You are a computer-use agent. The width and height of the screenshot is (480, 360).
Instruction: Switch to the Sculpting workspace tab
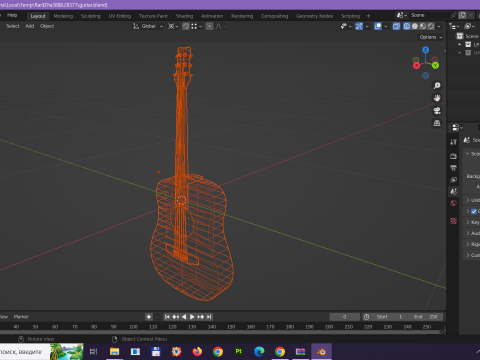tap(90, 16)
